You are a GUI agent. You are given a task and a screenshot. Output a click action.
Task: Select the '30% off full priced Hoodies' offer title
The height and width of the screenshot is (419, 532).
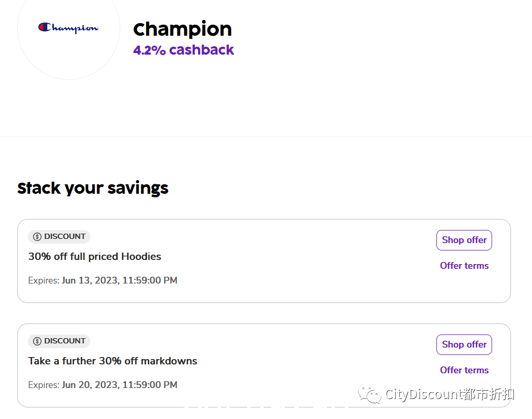pos(95,256)
